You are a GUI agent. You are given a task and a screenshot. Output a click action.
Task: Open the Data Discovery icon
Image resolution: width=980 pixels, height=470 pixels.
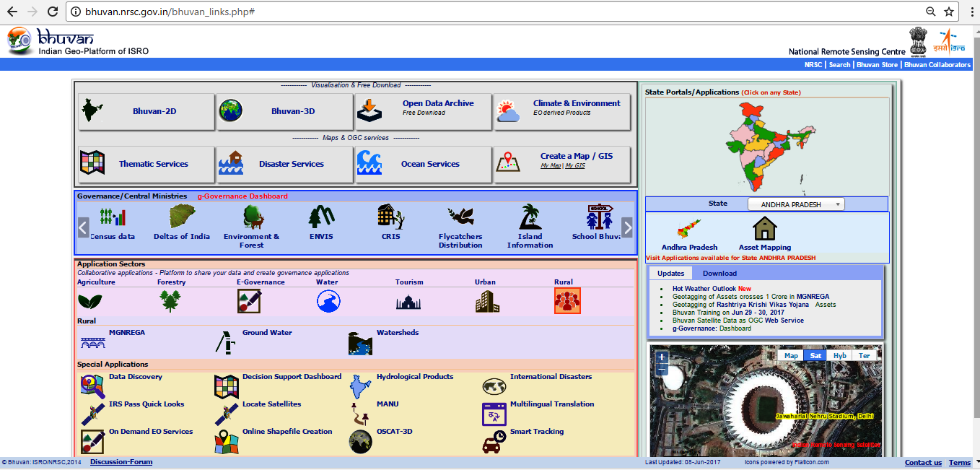92,387
